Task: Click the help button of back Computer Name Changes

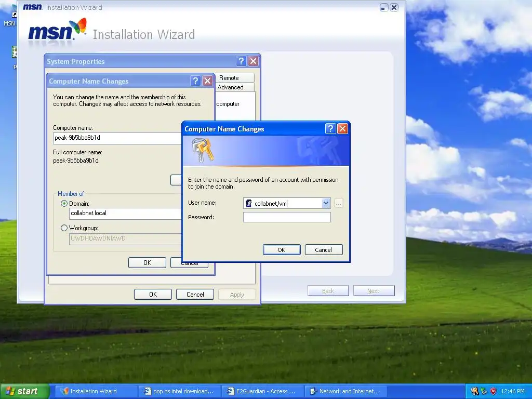Action: coord(195,81)
